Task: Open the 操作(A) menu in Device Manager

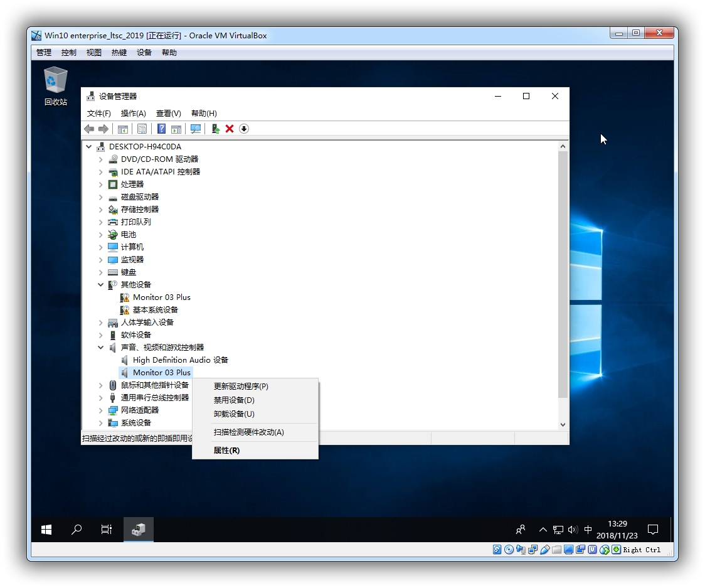Action: pos(133,114)
